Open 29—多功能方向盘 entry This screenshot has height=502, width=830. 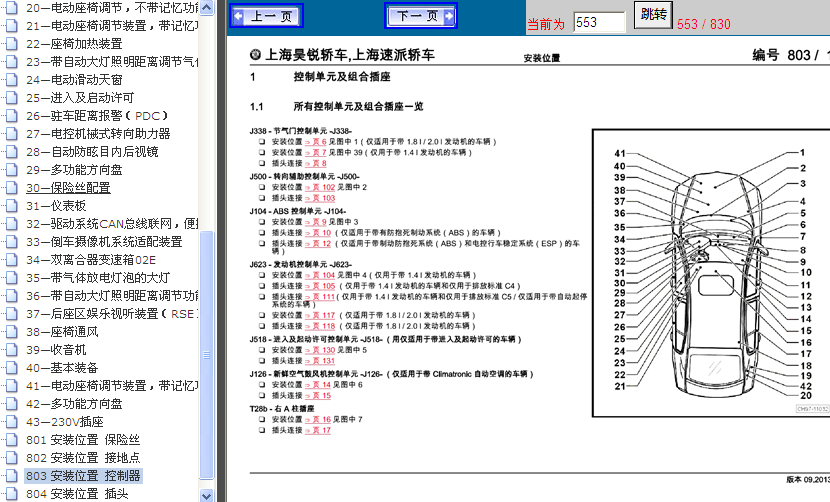pos(74,170)
